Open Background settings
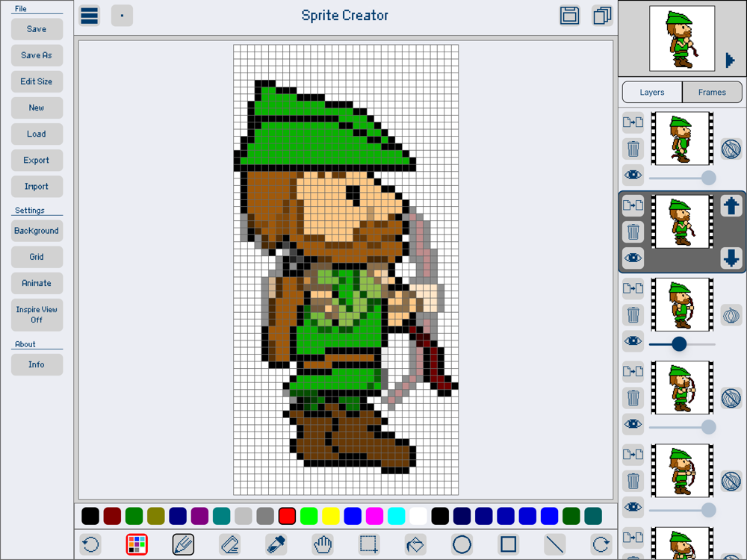The image size is (747, 560). pyautogui.click(x=37, y=231)
